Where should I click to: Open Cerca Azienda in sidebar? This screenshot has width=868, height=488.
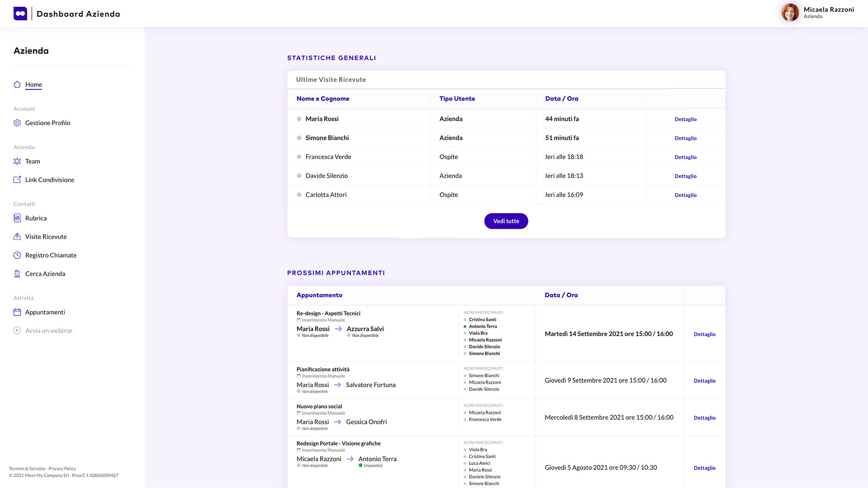click(x=45, y=274)
